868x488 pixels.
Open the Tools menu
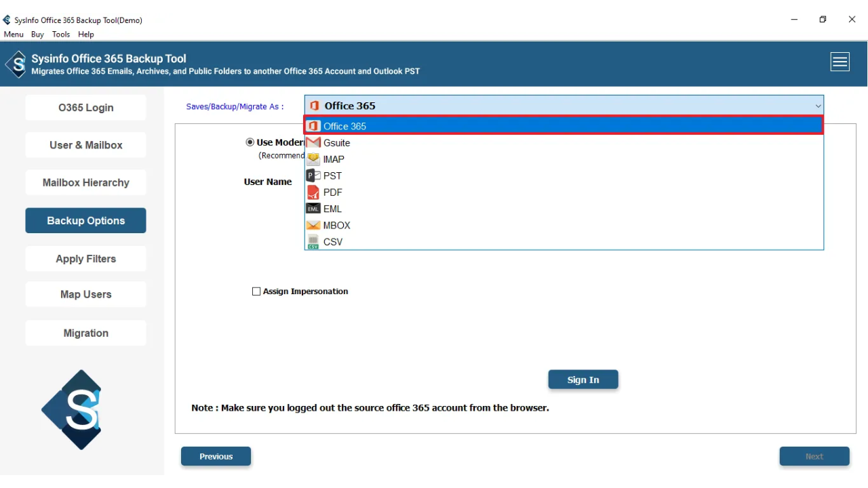61,35
